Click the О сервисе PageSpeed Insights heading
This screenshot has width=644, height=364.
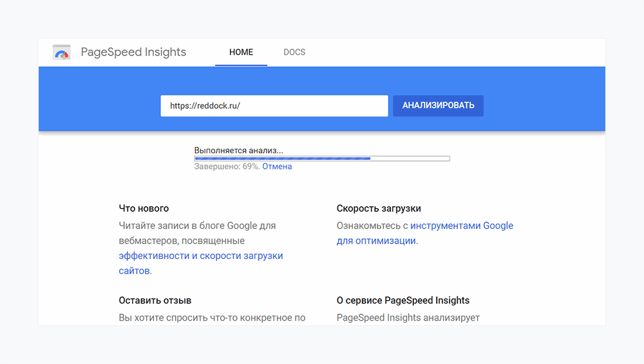402,301
